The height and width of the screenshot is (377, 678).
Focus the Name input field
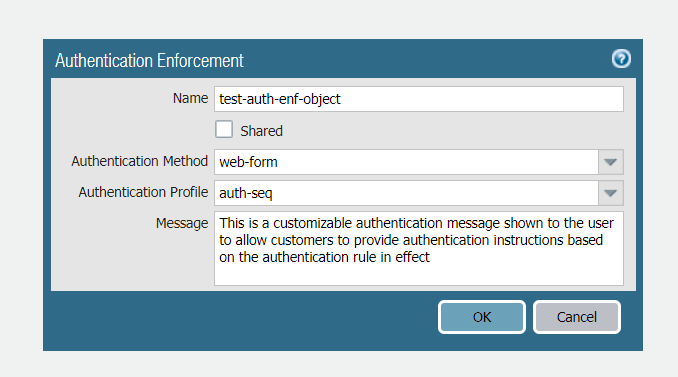coord(419,99)
